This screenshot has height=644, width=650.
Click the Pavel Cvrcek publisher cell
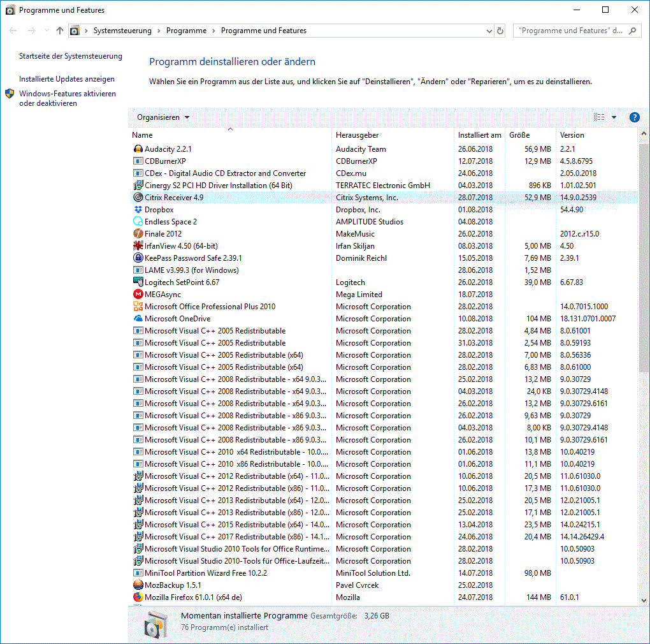point(357,585)
